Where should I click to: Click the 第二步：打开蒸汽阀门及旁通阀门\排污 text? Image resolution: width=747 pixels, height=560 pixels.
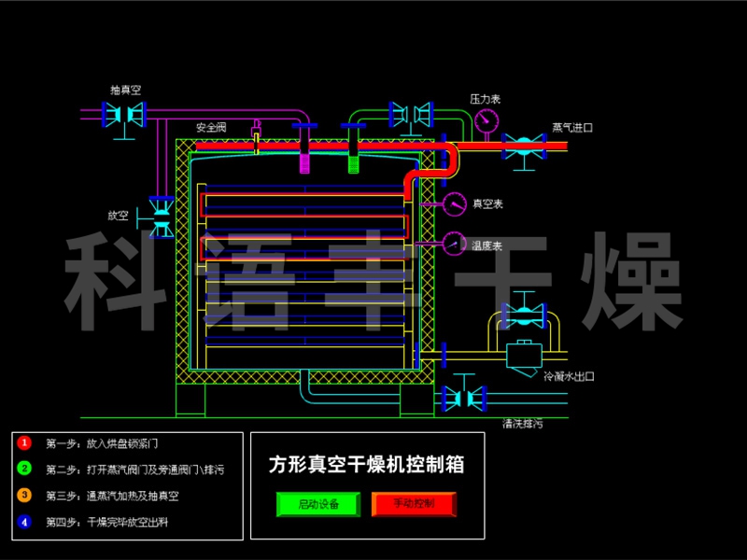click(134, 469)
